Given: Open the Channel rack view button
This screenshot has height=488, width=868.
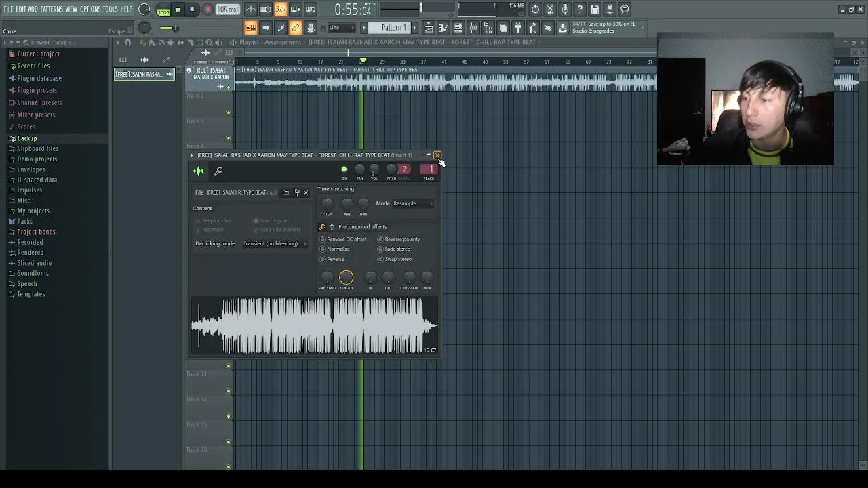Looking at the screenshot, I should click(458, 28).
